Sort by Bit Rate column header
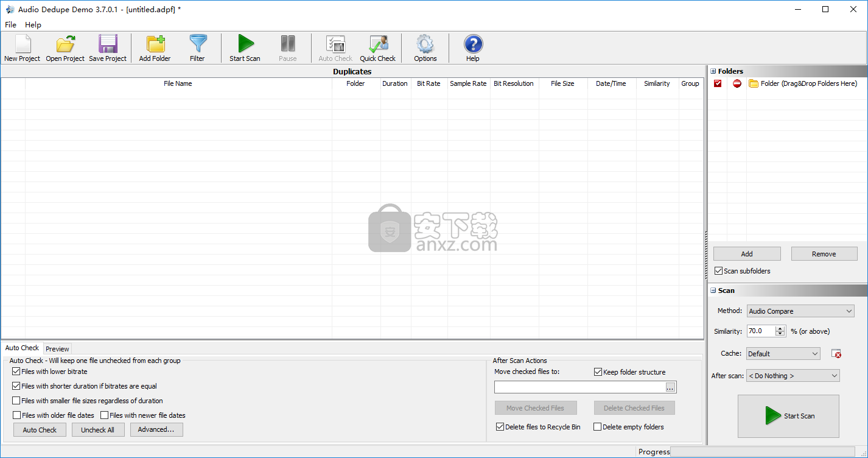Screen dimensions: 868x458 [429, 83]
